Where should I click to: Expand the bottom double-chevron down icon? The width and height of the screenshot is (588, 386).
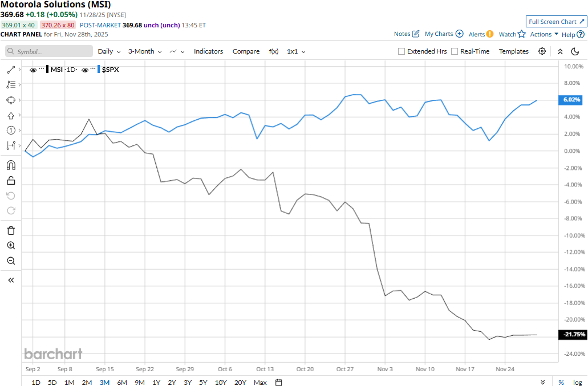pos(542,382)
